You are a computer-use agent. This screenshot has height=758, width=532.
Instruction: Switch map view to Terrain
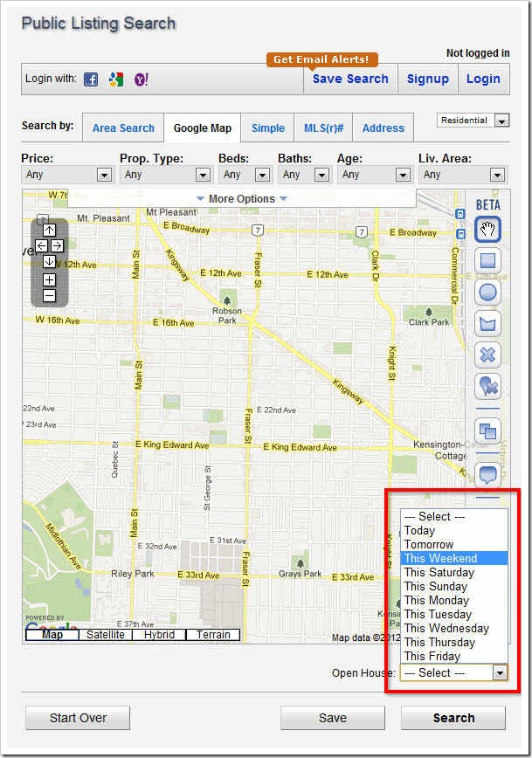pyautogui.click(x=213, y=635)
